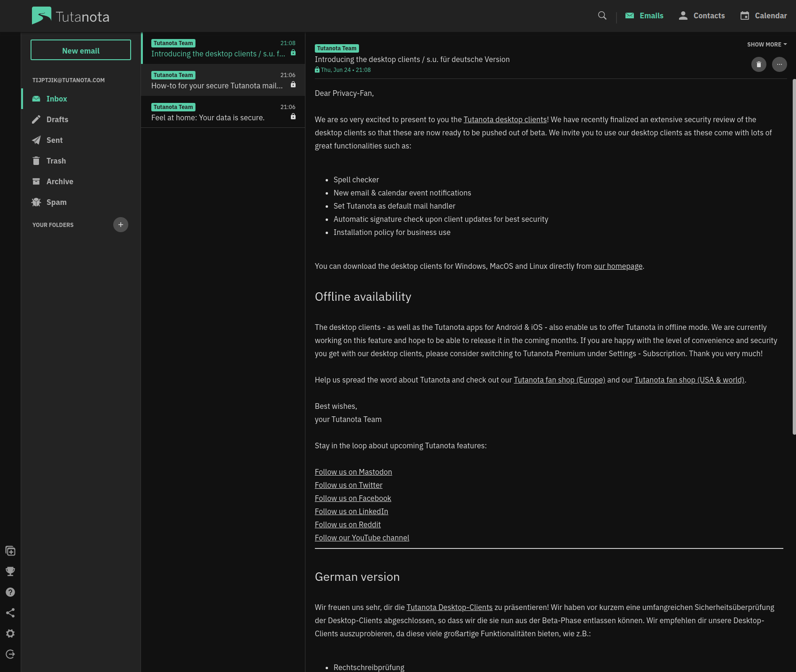Switch to the Contacts view
This screenshot has height=672, width=796.
[x=702, y=16]
